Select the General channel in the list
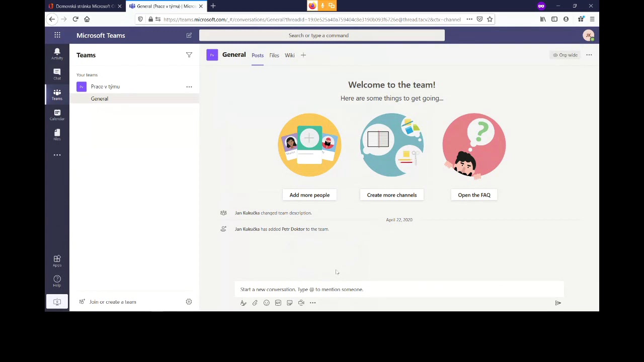Viewport: 644px width, 362px height. pos(134,99)
